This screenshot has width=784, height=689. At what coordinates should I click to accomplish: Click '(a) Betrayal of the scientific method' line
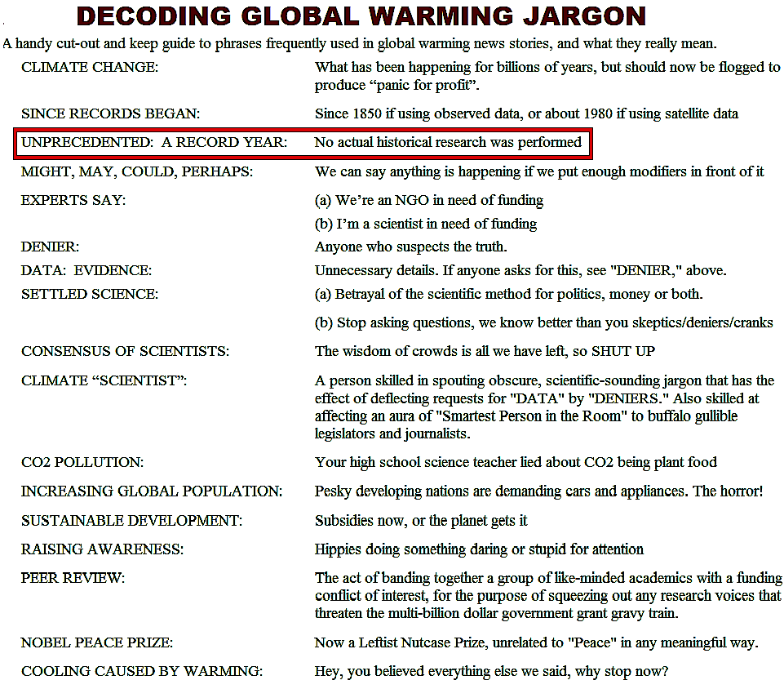508,295
